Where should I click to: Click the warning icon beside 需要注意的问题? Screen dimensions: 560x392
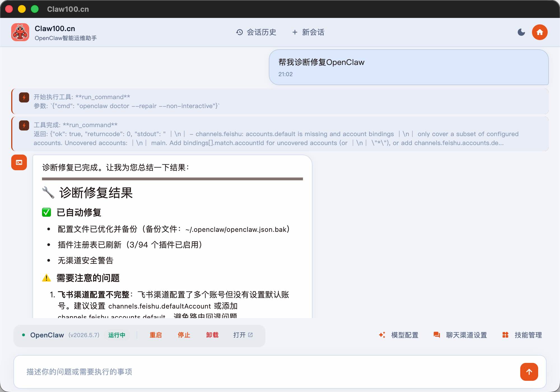click(x=46, y=278)
